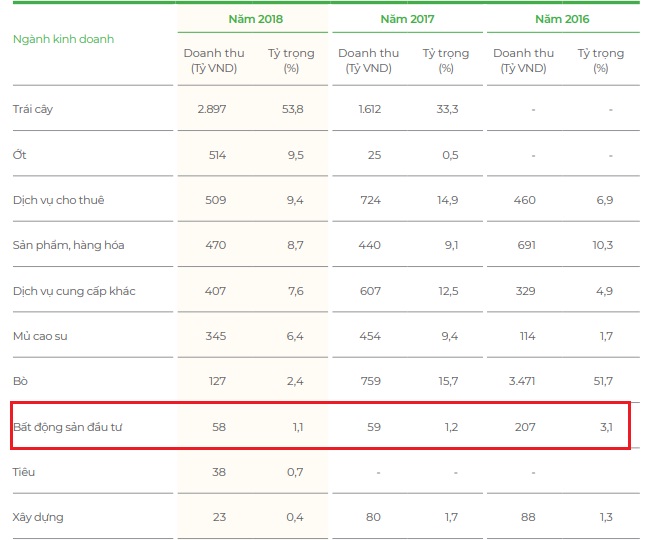Select Bò 2016 revenue value 3.471
Viewport: 647px width, 540px height.
[519, 381]
